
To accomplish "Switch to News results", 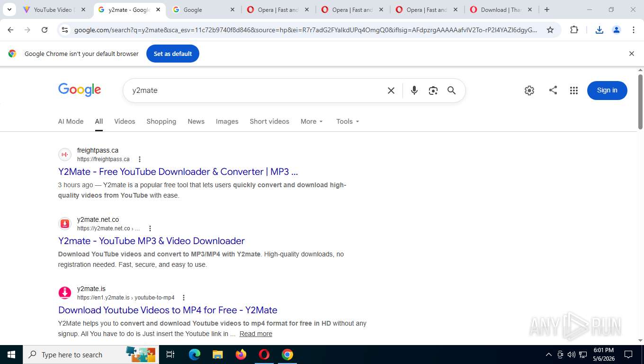I will tap(196, 121).
